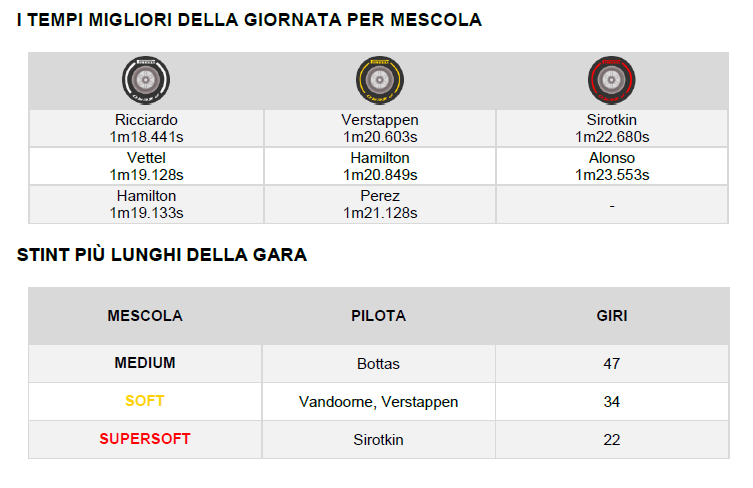Click the 47 laps value
The image size is (753, 488).
(611, 363)
